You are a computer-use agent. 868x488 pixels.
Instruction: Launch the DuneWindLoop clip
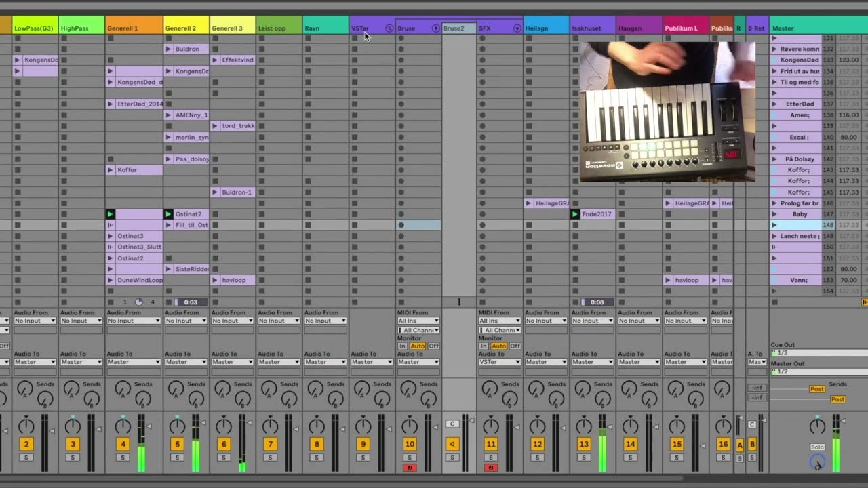tap(111, 280)
